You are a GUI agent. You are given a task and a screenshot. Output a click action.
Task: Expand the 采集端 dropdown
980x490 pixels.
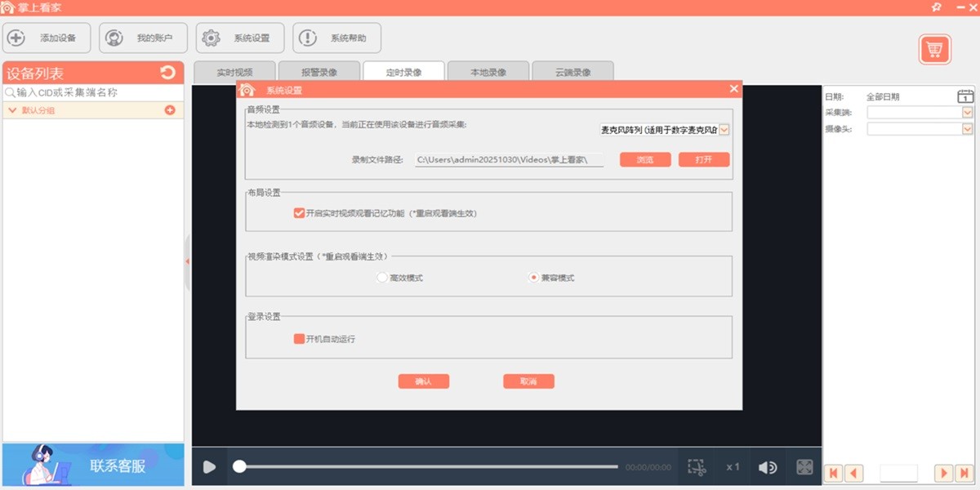click(x=968, y=113)
